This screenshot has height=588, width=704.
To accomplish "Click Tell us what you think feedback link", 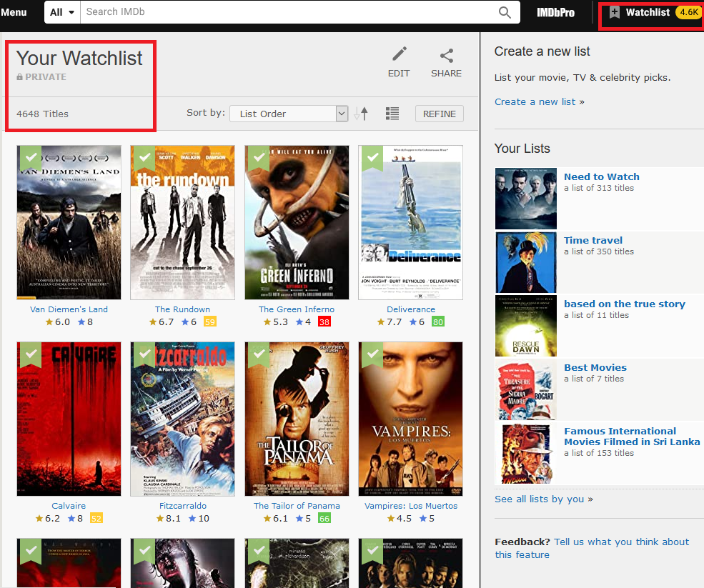I will click(x=592, y=548).
